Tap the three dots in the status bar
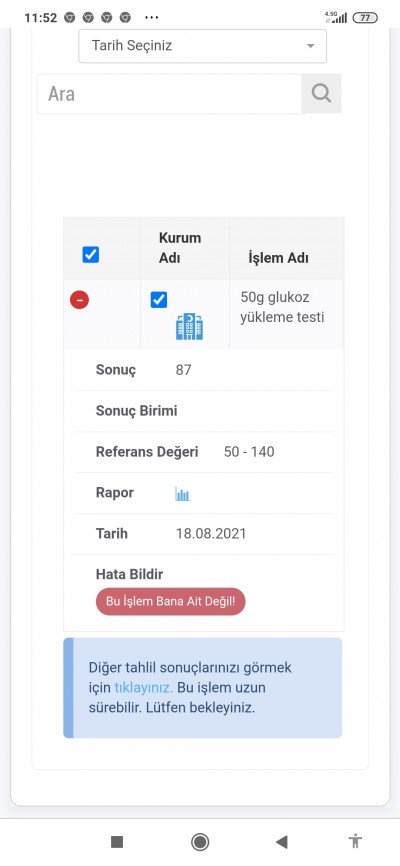400x866 pixels. (x=151, y=18)
